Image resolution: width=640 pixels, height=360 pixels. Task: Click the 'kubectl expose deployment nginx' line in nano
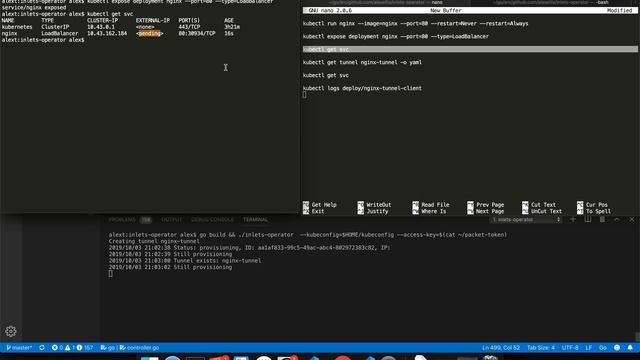pyautogui.click(x=396, y=36)
